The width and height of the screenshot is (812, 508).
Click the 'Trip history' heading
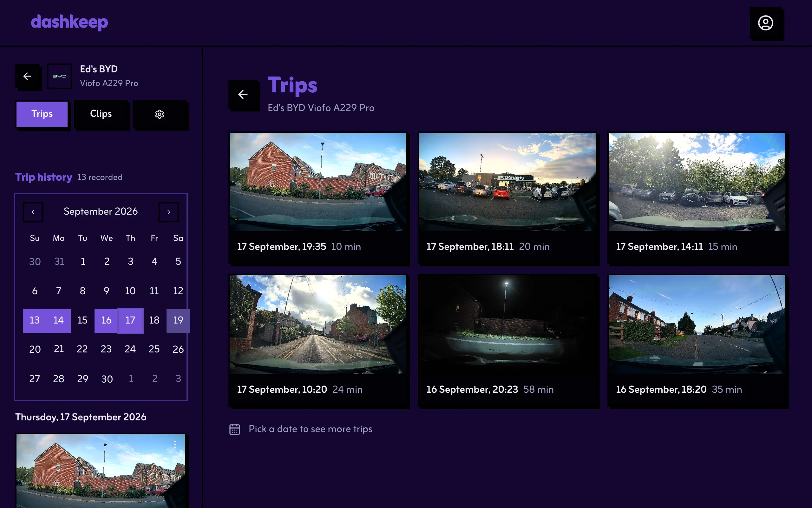44,177
